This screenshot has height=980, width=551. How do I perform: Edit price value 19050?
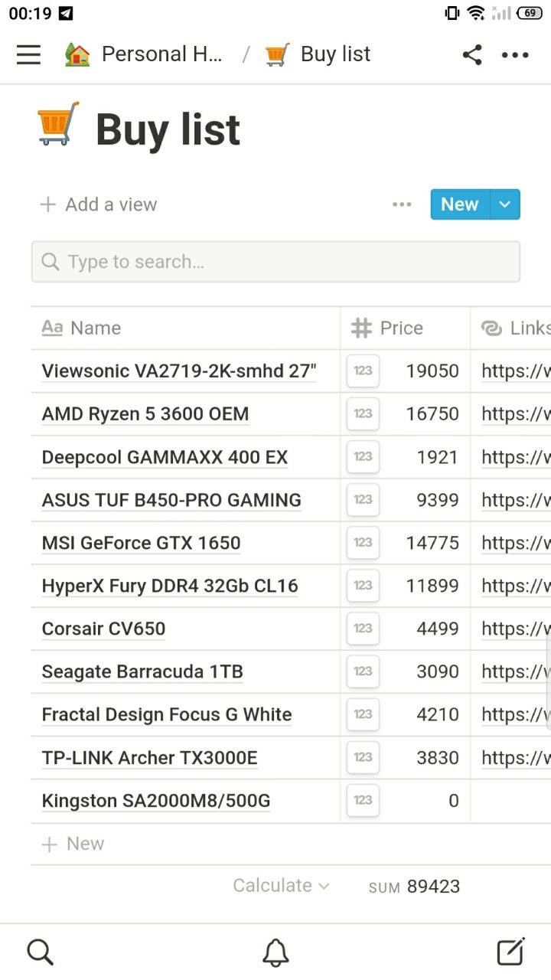pos(432,371)
